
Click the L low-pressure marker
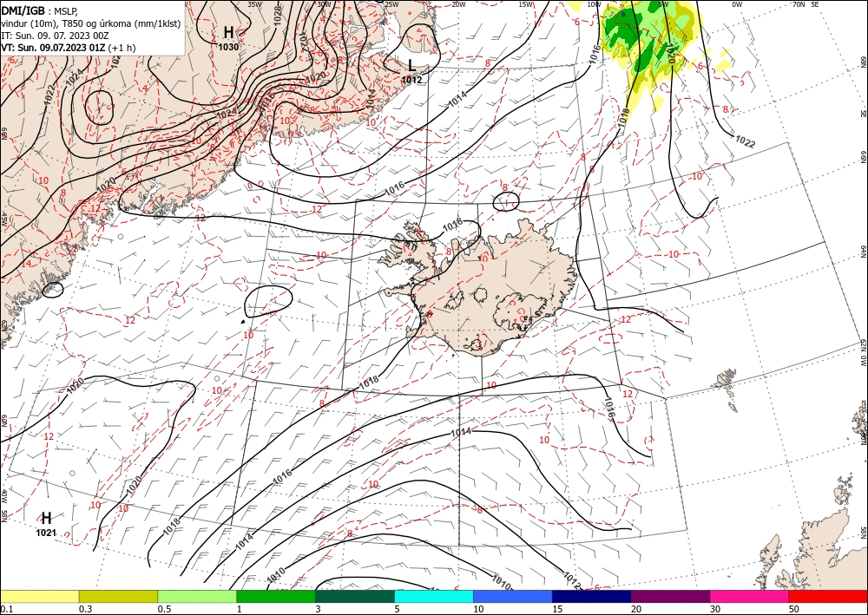point(411,65)
